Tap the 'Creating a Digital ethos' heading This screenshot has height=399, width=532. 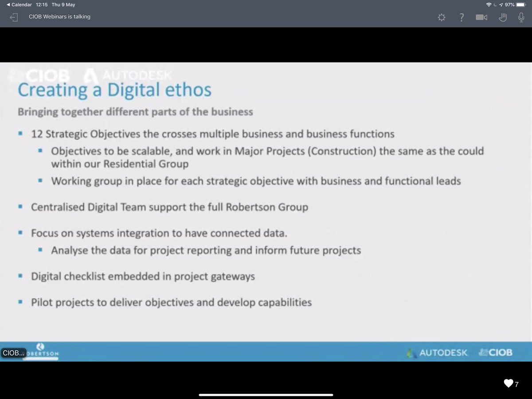pos(114,90)
